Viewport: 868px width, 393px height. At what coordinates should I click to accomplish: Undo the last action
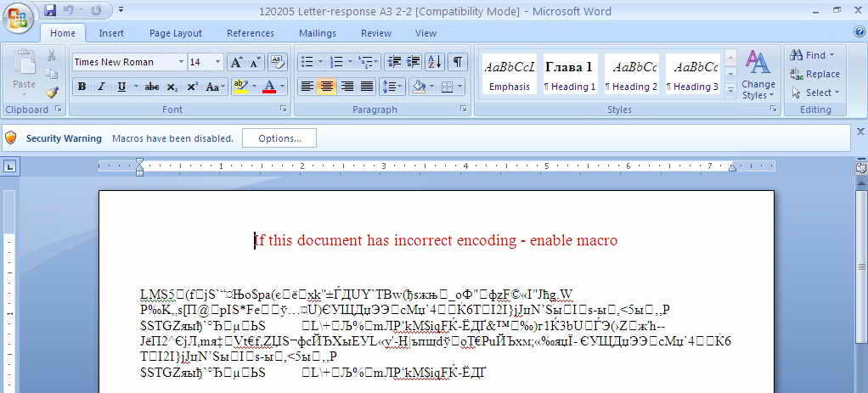(68, 10)
